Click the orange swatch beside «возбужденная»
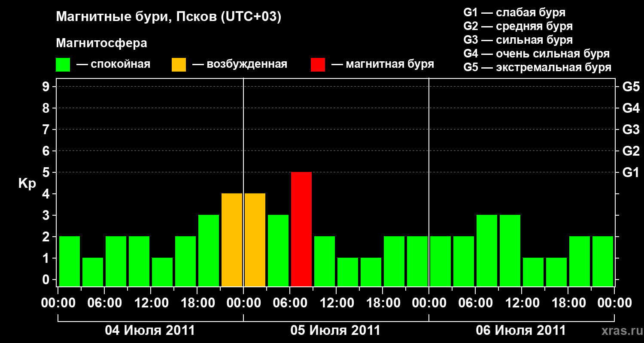The height and width of the screenshot is (343, 644). pos(179,65)
